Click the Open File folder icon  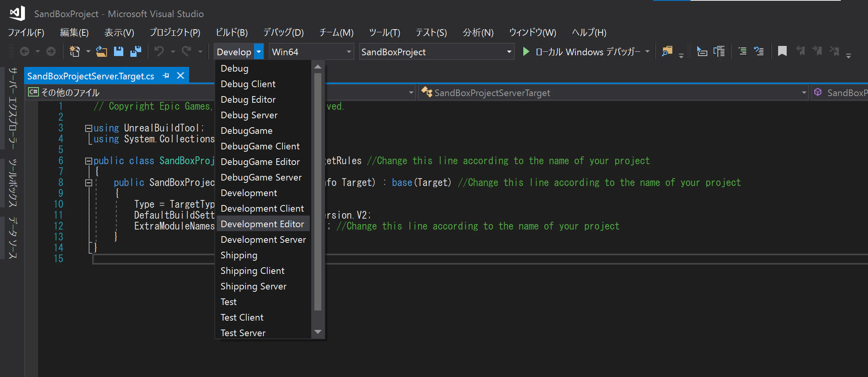(x=102, y=51)
